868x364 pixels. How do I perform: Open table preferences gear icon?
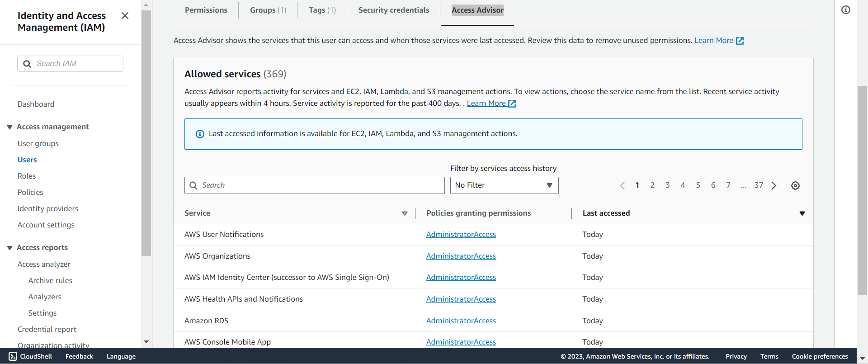point(795,185)
